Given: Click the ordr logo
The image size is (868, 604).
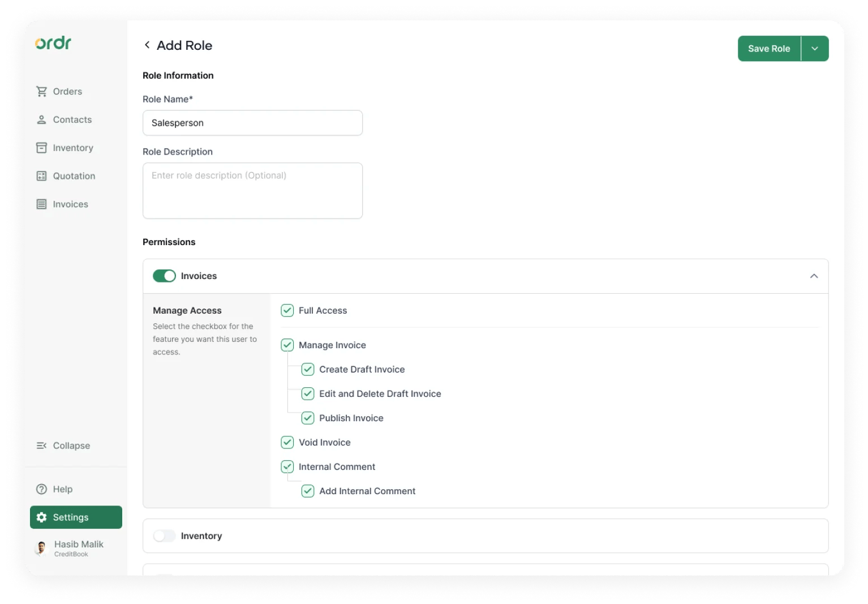Looking at the screenshot, I should [x=53, y=43].
